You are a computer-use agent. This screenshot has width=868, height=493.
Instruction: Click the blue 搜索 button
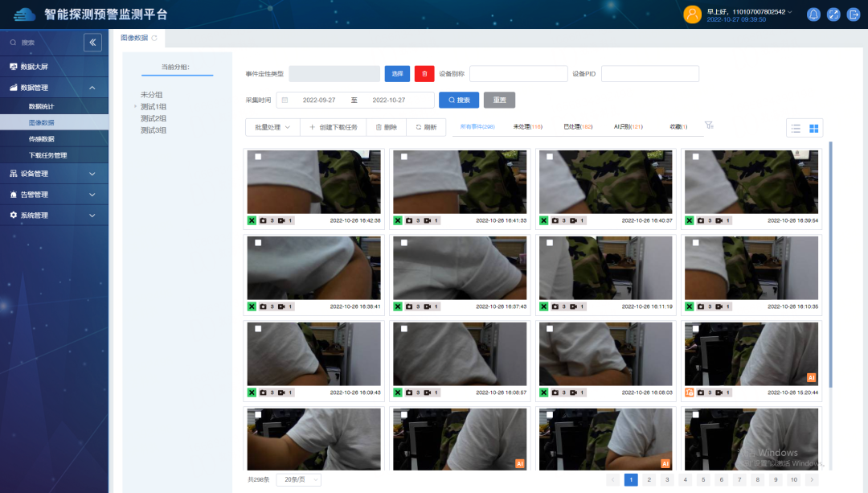[458, 100]
